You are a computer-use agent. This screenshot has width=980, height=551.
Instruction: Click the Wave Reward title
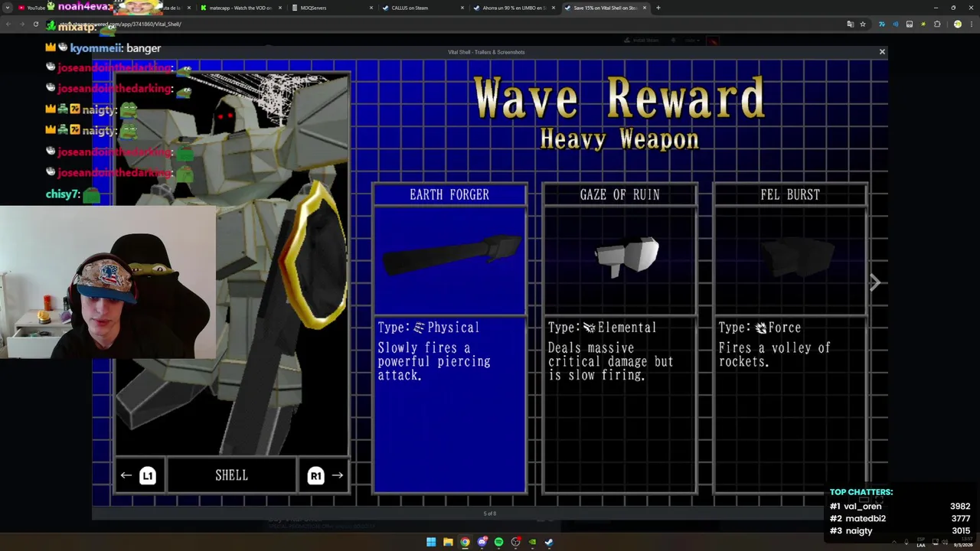click(x=619, y=97)
